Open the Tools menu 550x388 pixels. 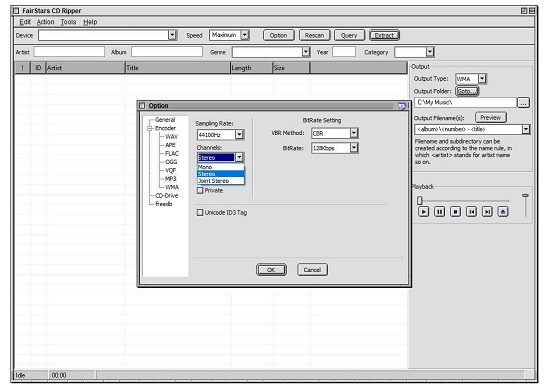68,22
